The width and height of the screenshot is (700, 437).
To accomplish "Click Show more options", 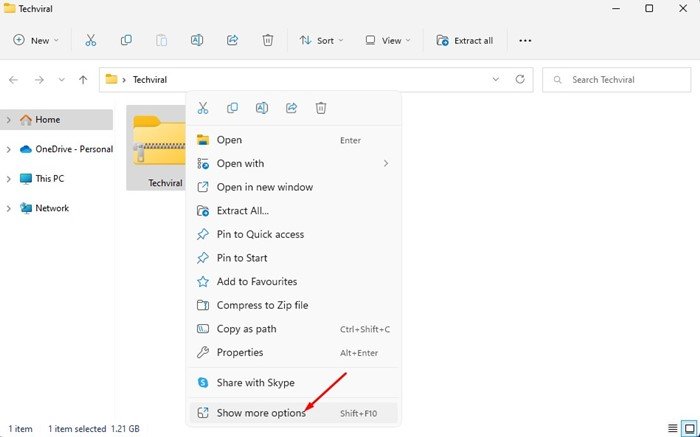I will [293, 413].
